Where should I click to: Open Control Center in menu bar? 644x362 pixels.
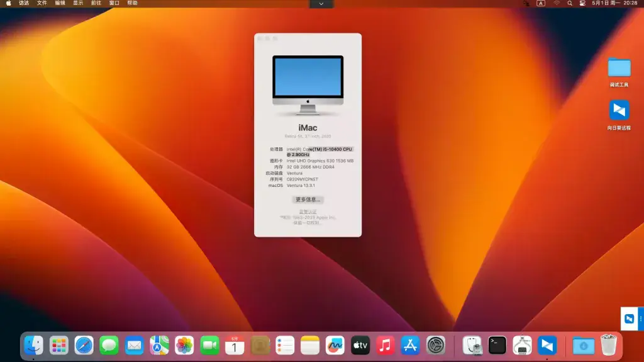click(582, 3)
